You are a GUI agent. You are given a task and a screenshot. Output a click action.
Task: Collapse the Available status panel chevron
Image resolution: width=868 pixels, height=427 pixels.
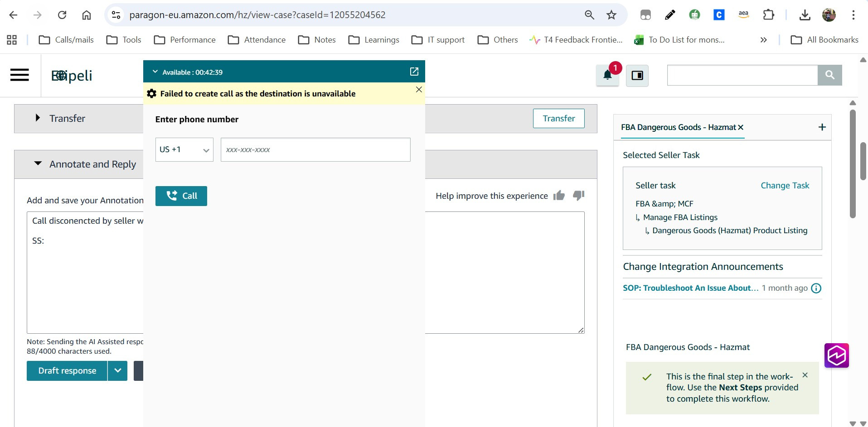155,72
